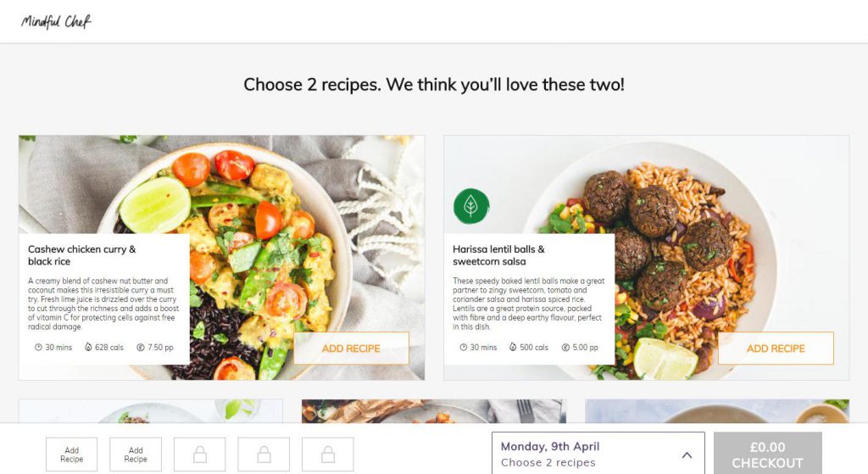This screenshot has width=868, height=474.
Task: Click the calories flame icon by 500 cals
Action: point(513,347)
